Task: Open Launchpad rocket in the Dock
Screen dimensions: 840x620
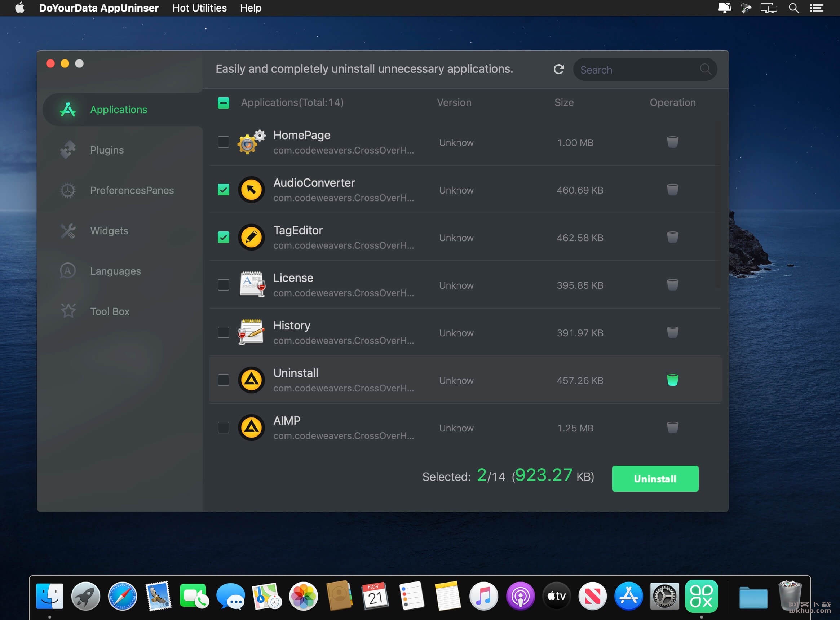Action: [85, 596]
